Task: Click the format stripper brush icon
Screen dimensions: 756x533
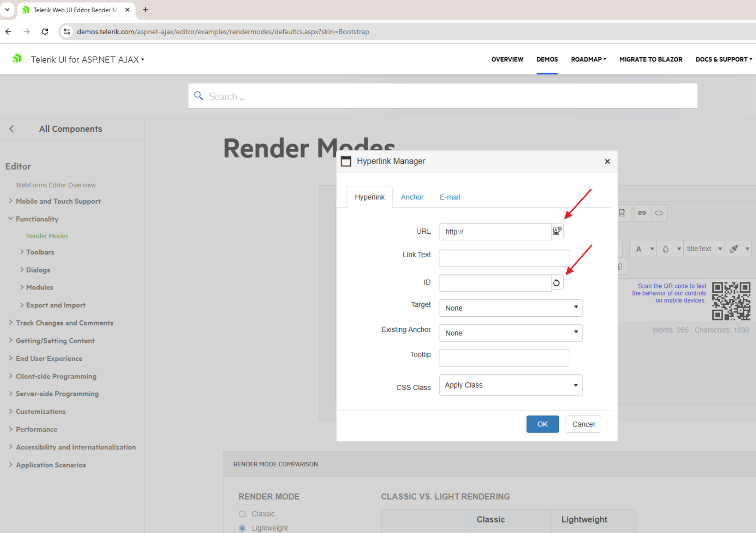Action: click(734, 249)
